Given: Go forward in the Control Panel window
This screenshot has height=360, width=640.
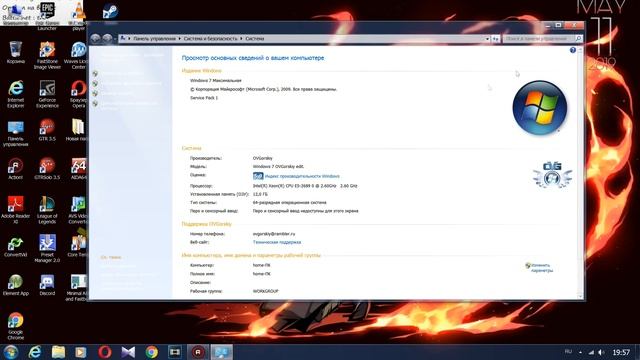Looking at the screenshot, I should click(x=107, y=38).
